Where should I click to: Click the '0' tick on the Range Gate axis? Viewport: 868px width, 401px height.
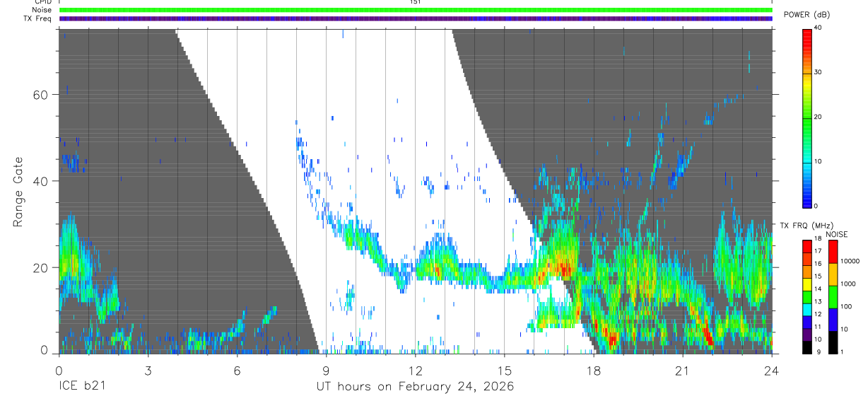coord(45,349)
